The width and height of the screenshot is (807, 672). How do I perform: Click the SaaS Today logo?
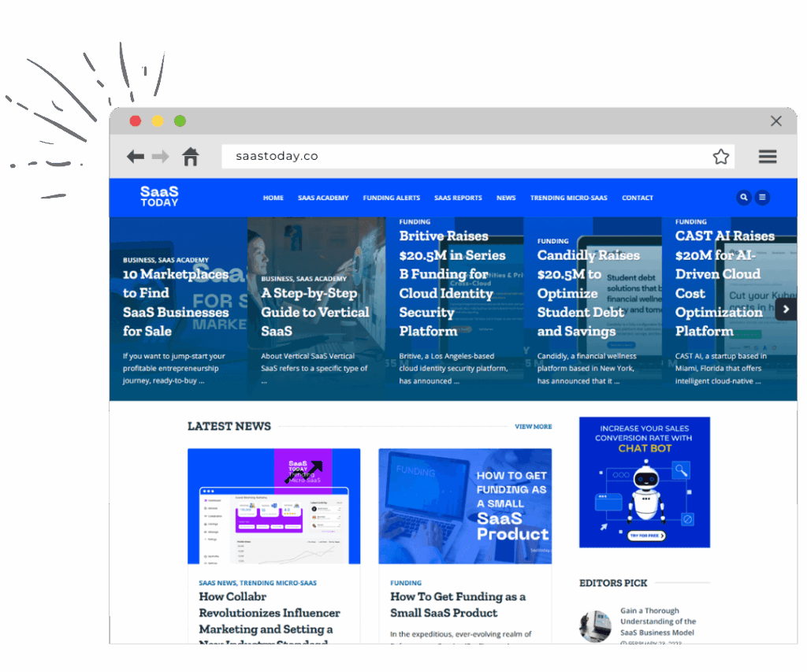tap(159, 196)
